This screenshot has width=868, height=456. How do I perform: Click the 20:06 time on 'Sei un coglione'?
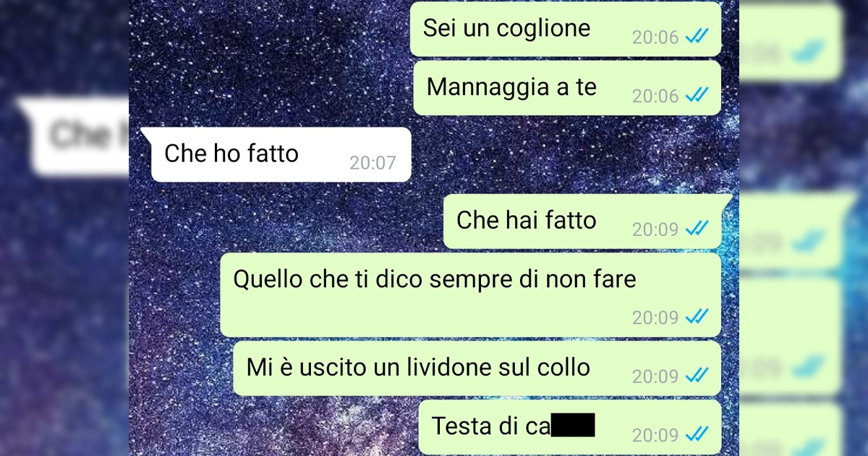[655, 37]
